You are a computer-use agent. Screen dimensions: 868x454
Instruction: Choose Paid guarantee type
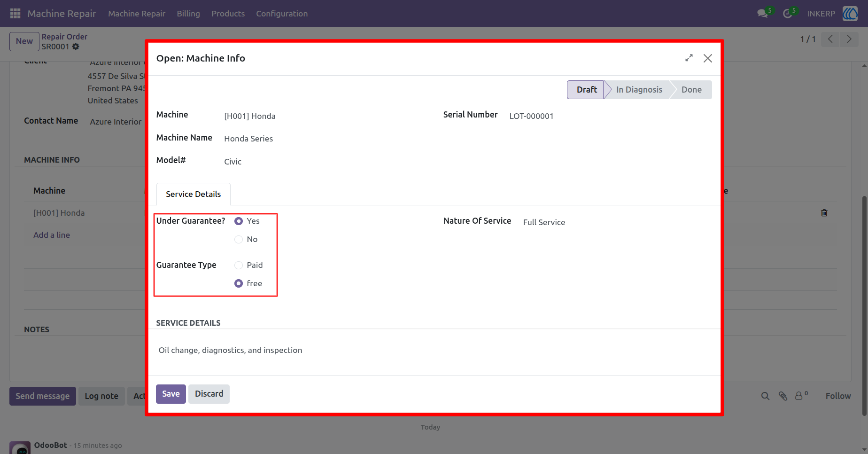[x=239, y=265]
